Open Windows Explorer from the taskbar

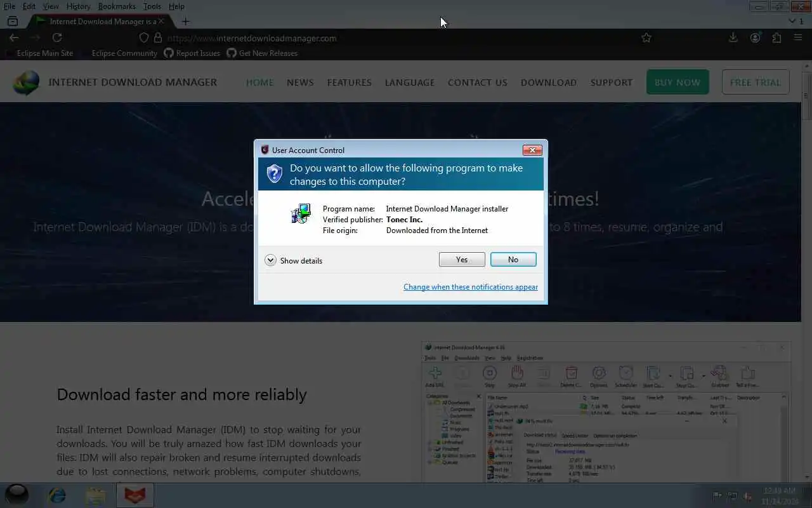click(x=96, y=495)
